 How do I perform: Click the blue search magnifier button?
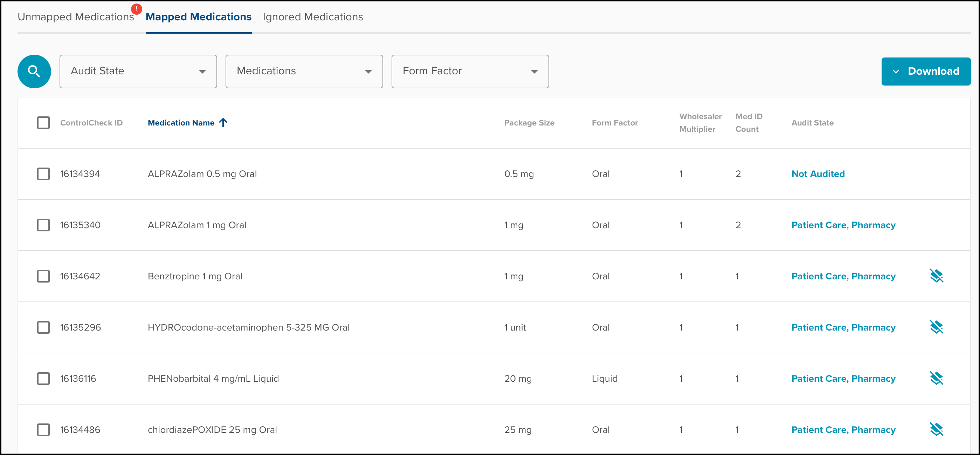pyautogui.click(x=34, y=71)
